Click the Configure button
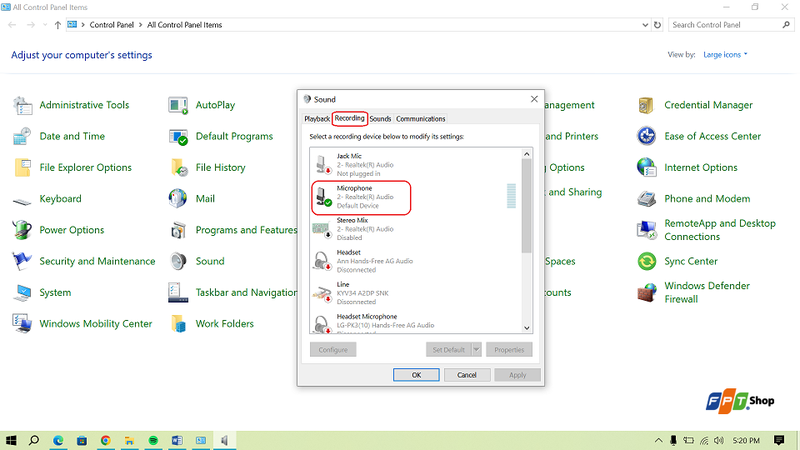 pos(333,350)
